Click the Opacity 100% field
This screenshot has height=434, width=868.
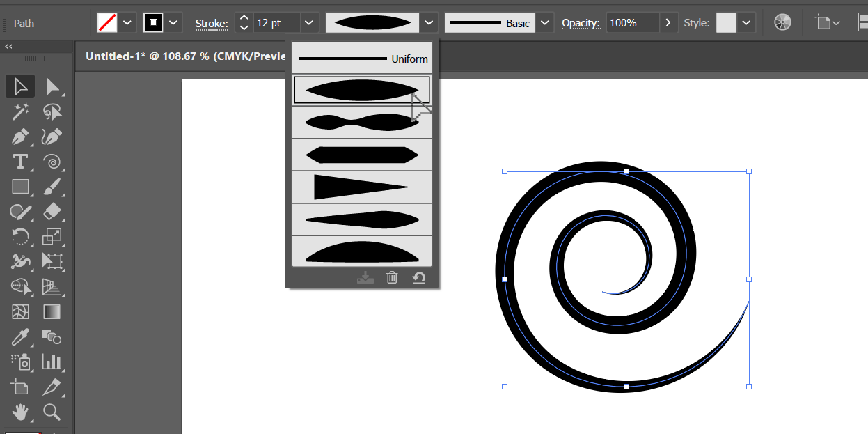pyautogui.click(x=632, y=23)
